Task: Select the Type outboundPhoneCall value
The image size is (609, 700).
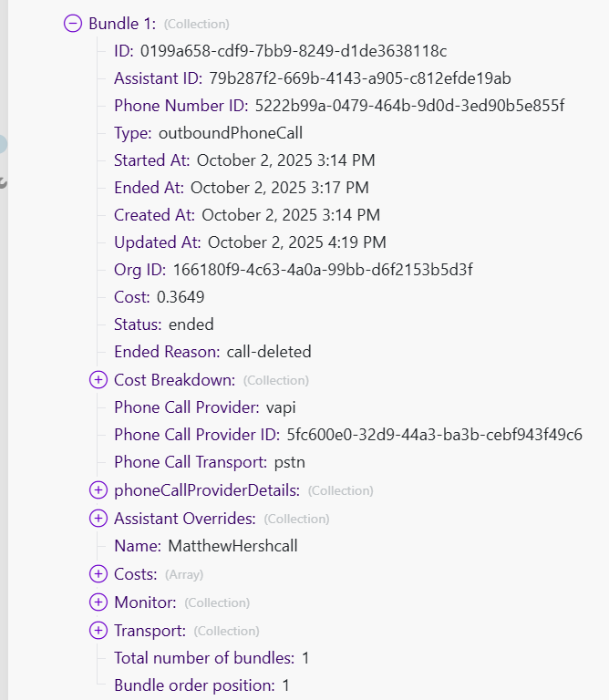Action: [231, 133]
